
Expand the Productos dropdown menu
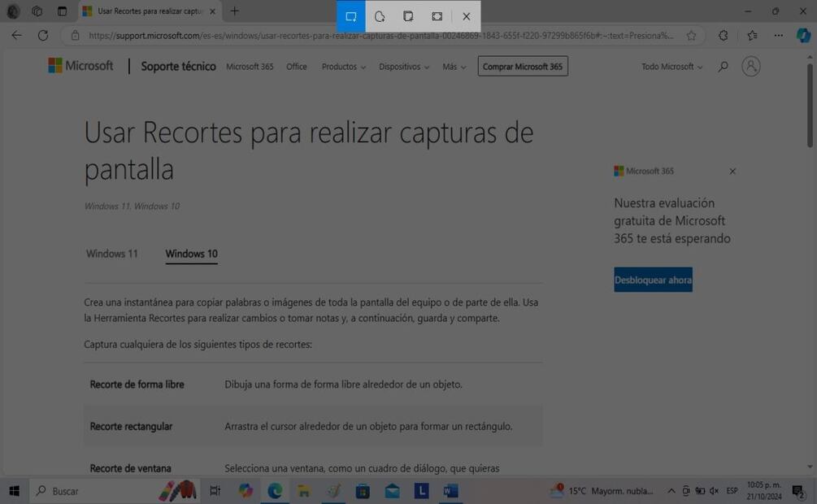coord(343,67)
